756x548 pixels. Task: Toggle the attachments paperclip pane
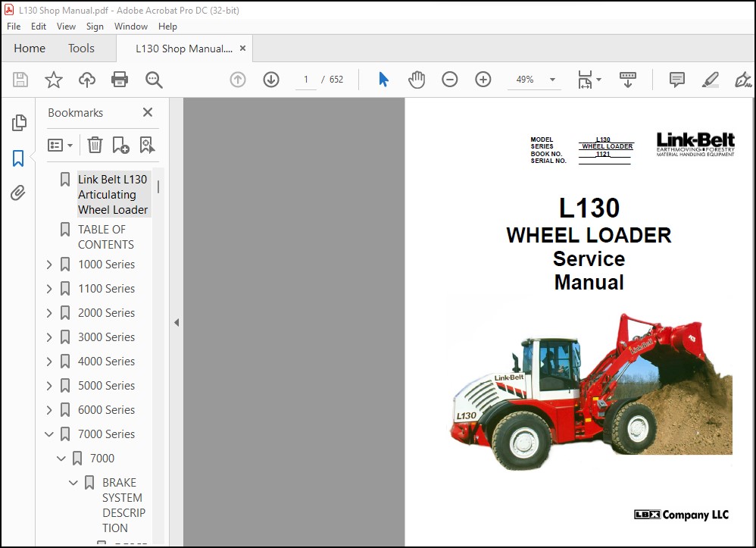pos(18,193)
